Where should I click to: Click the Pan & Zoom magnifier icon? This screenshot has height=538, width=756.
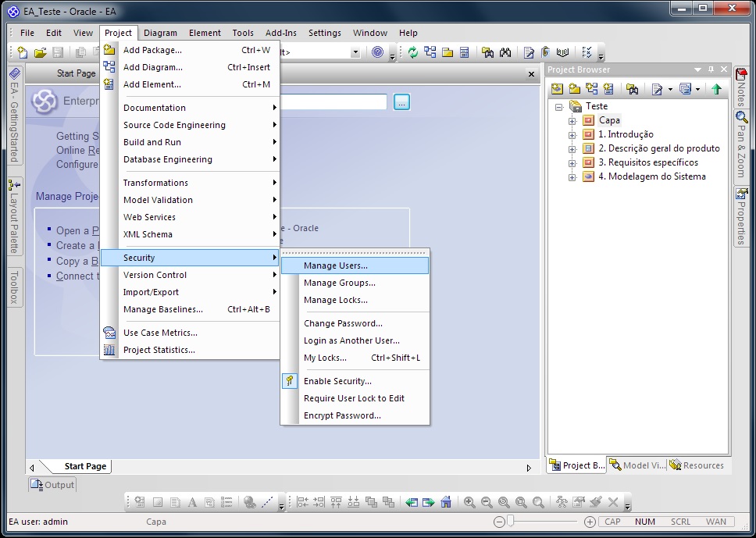(741, 116)
